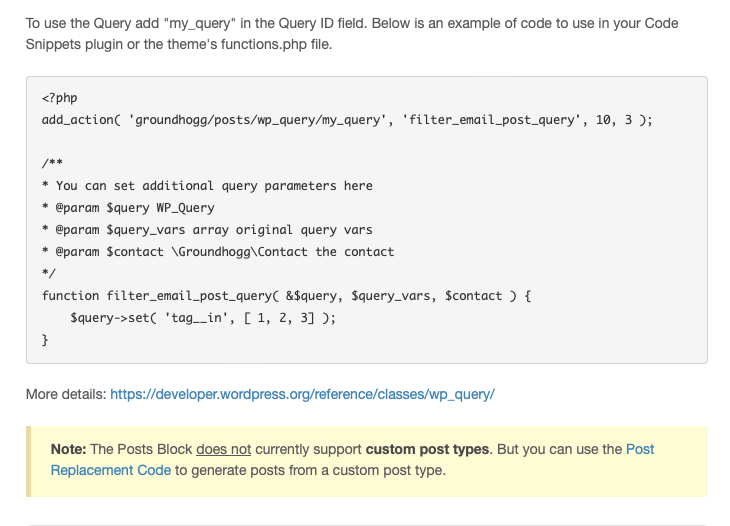This screenshot has height=526, width=730.
Task: Click the "You can set additional query parameters" comment
Action: coord(213,186)
